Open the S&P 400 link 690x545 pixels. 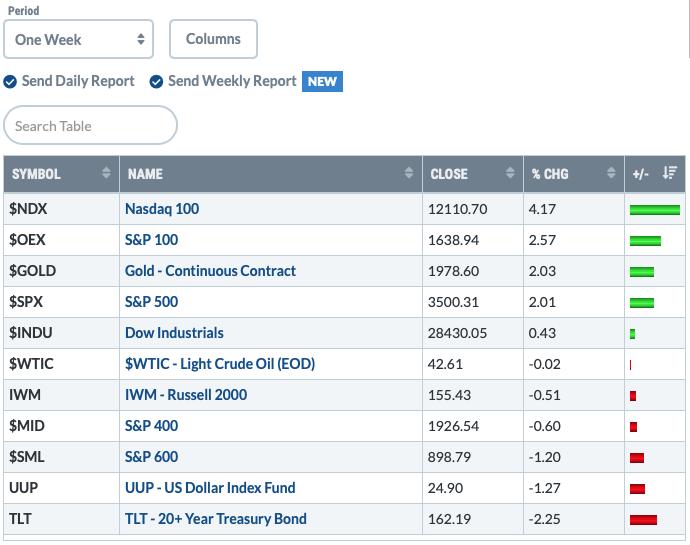tap(151, 426)
